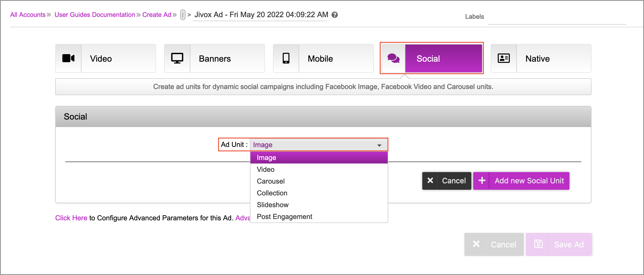Pick Slideshow in the Ad Unit list

(272, 205)
